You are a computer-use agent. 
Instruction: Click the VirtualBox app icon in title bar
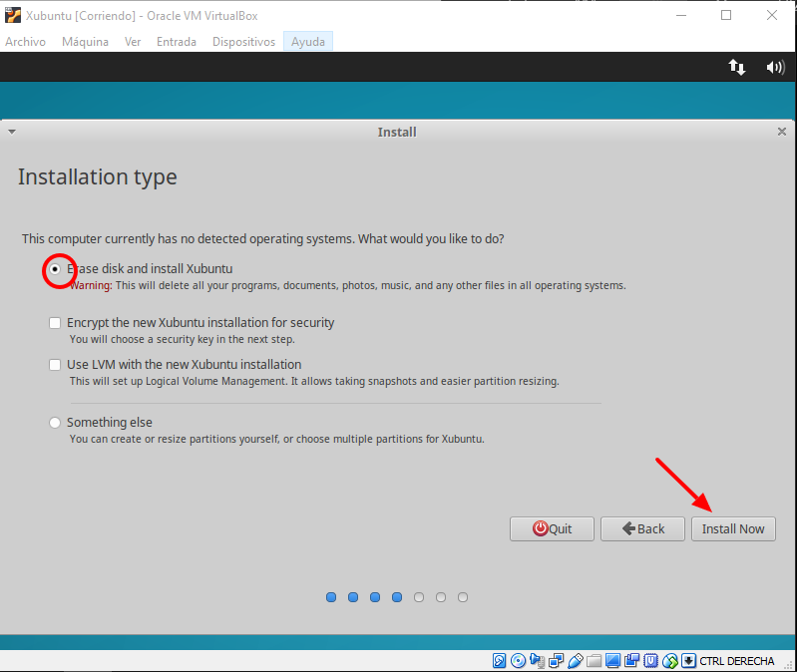(13, 15)
